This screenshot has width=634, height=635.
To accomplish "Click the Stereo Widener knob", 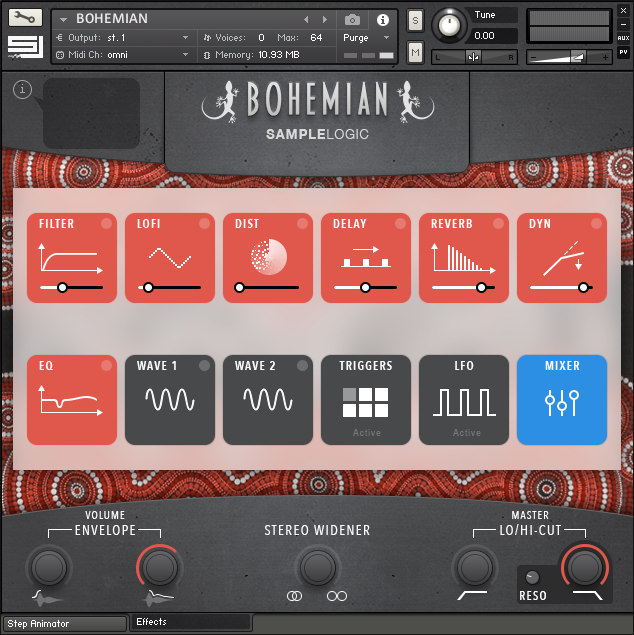I will tap(317, 567).
